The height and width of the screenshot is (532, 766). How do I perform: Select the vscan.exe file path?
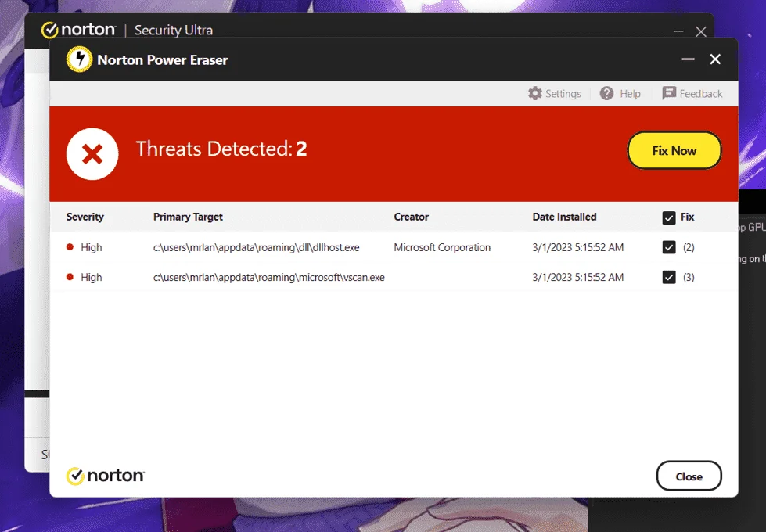269,277
